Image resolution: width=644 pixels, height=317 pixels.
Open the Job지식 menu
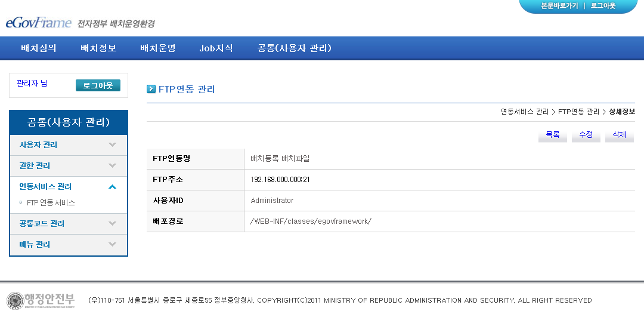[216, 48]
